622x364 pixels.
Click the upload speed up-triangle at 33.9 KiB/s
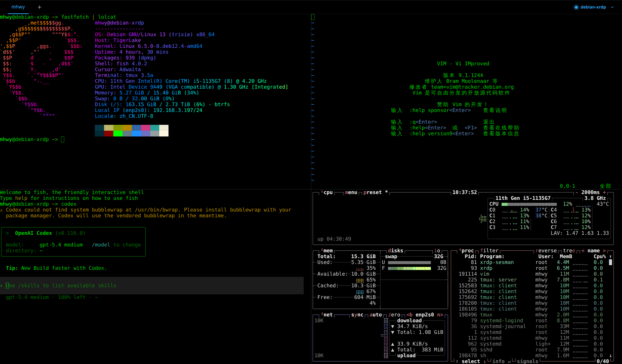point(393,344)
